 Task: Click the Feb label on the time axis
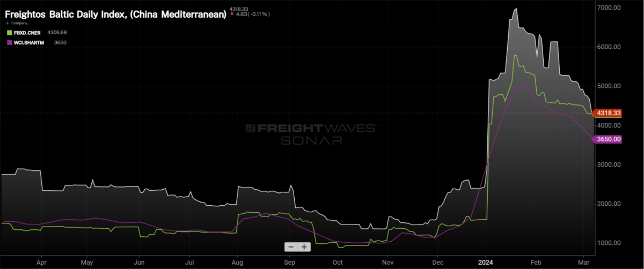537,263
